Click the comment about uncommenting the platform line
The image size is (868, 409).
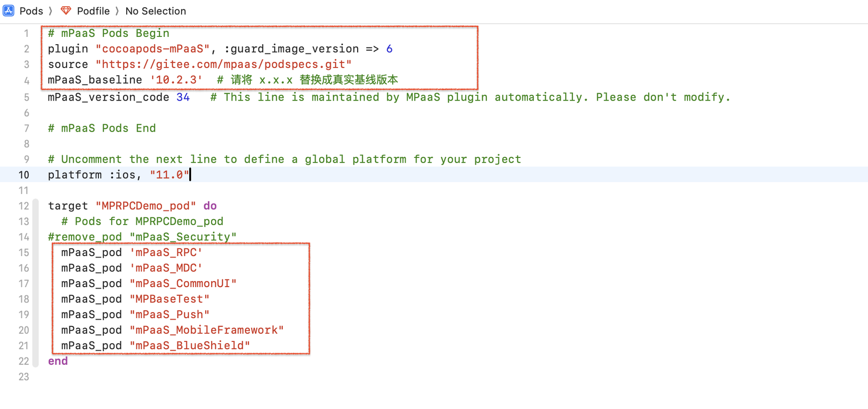point(284,159)
